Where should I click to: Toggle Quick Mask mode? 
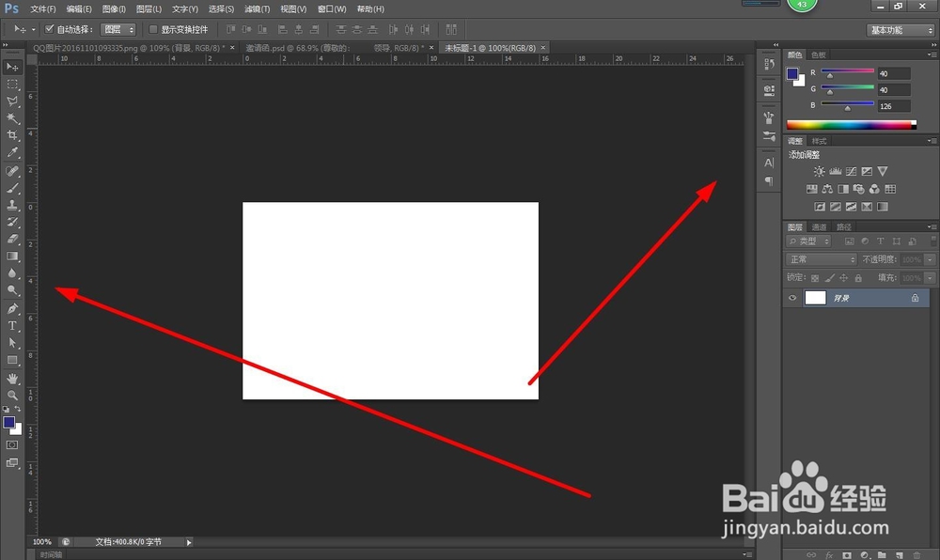[12, 445]
